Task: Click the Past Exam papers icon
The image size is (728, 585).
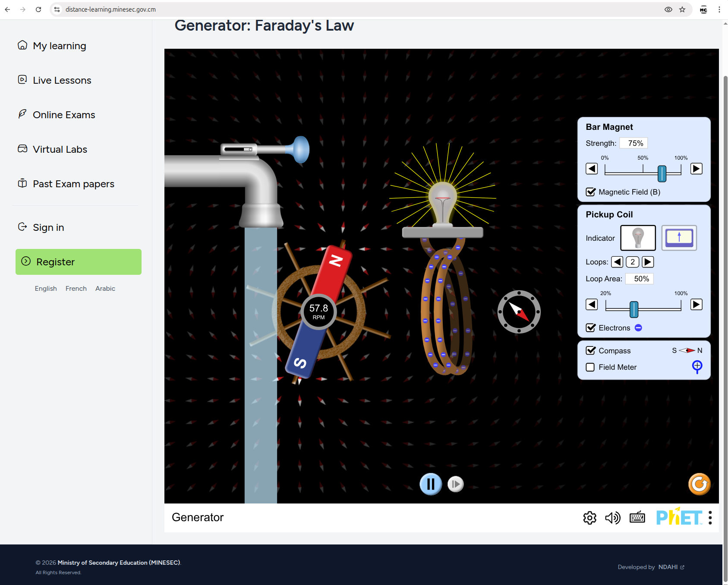Action: pyautogui.click(x=22, y=183)
